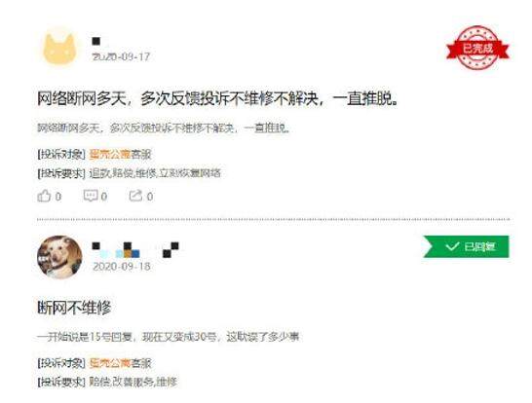Open the dog photo avatar profile
This screenshot has width=532, height=403.
[x=59, y=257]
